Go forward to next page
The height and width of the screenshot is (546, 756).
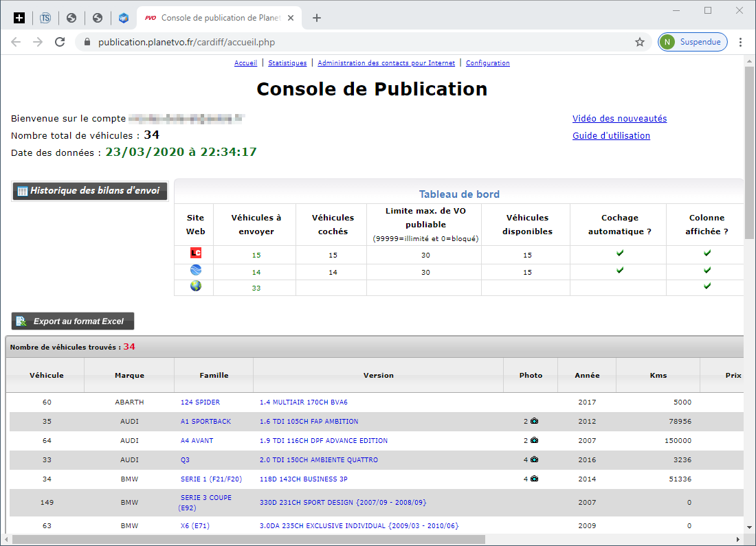38,42
